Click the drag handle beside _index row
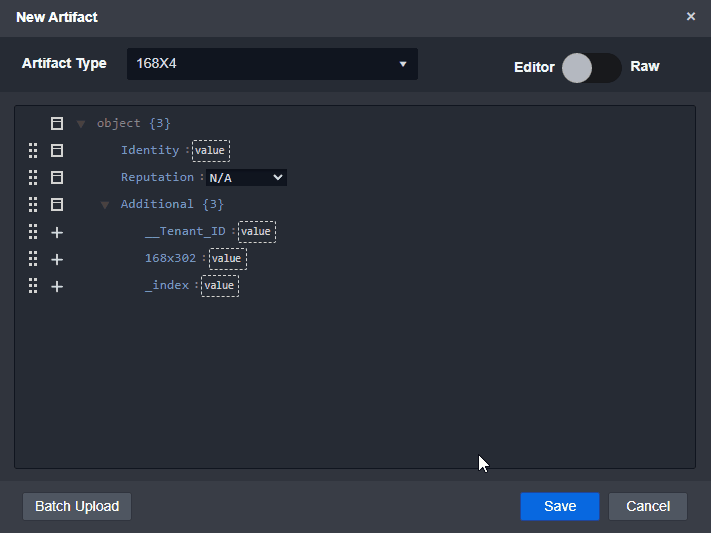Viewport: 711px width, 533px height. coord(32,286)
